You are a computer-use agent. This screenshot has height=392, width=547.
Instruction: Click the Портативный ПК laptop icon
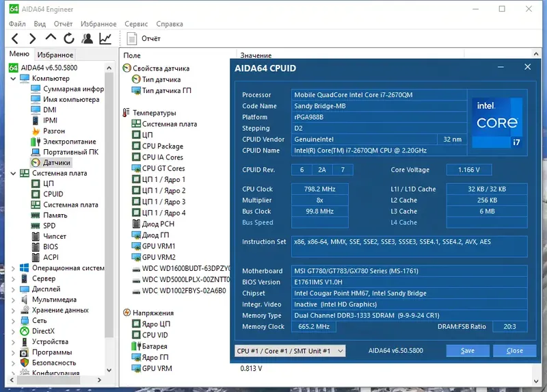[x=36, y=152]
